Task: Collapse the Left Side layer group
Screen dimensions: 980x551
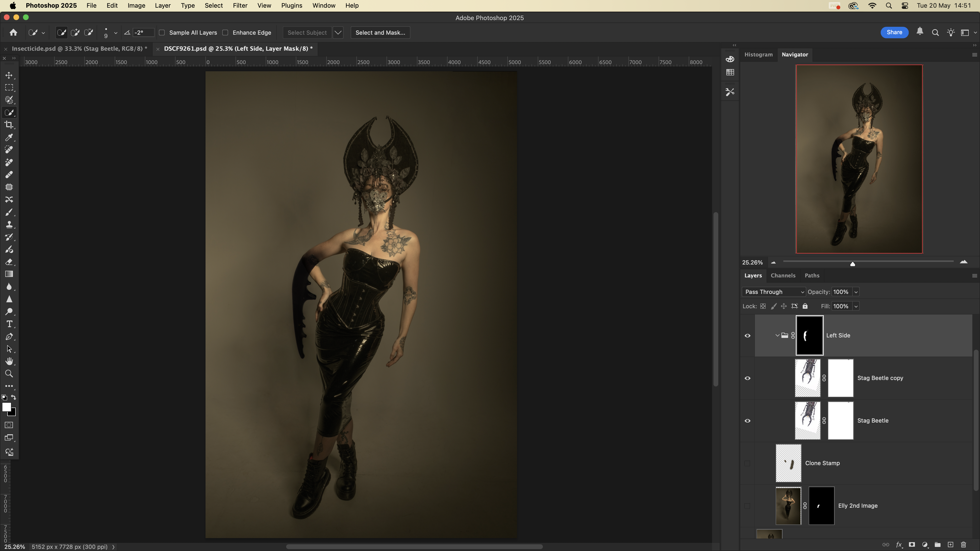Action: (x=777, y=335)
